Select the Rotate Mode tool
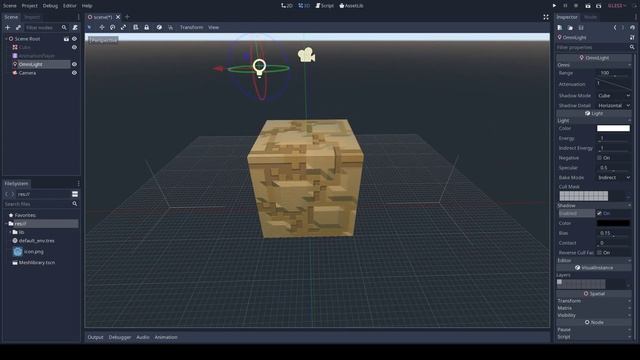The height and width of the screenshot is (360, 640). (113, 27)
